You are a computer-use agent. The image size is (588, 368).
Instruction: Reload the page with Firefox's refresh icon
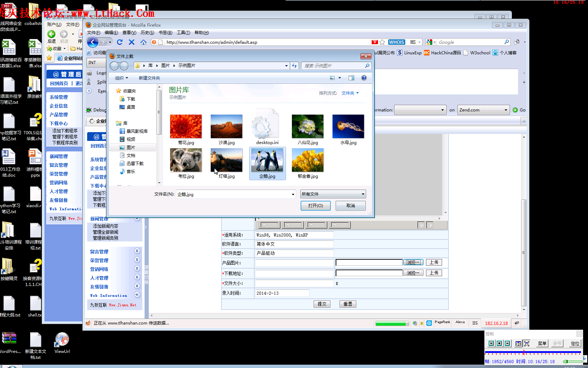(120, 42)
